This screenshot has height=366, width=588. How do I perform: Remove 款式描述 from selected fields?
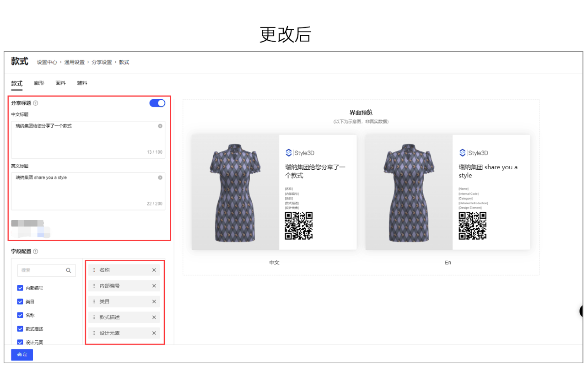(154, 318)
